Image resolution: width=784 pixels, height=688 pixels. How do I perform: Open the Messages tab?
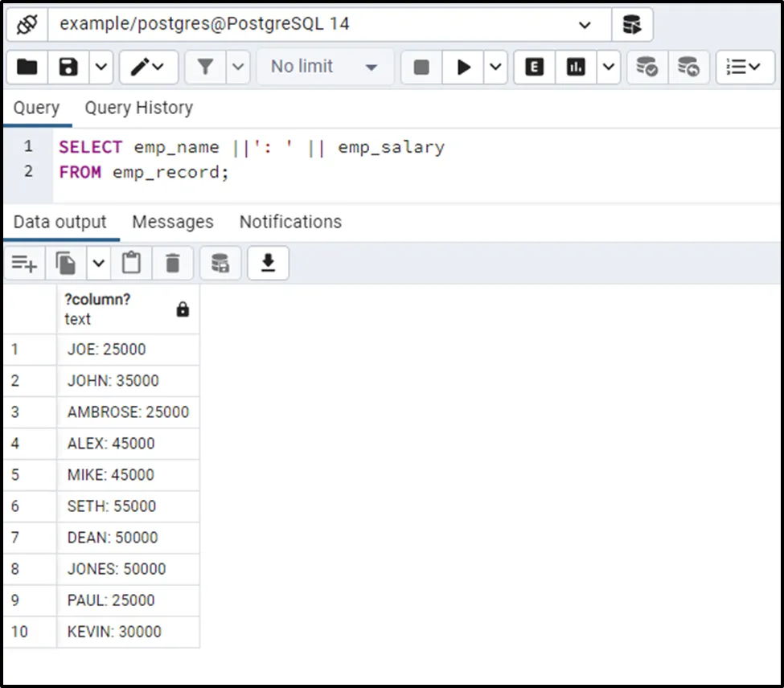tap(173, 222)
